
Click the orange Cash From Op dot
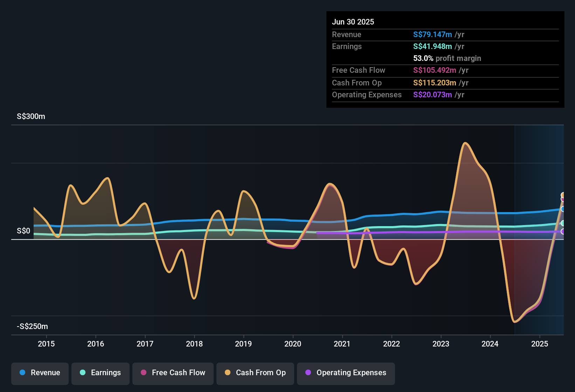(228, 373)
